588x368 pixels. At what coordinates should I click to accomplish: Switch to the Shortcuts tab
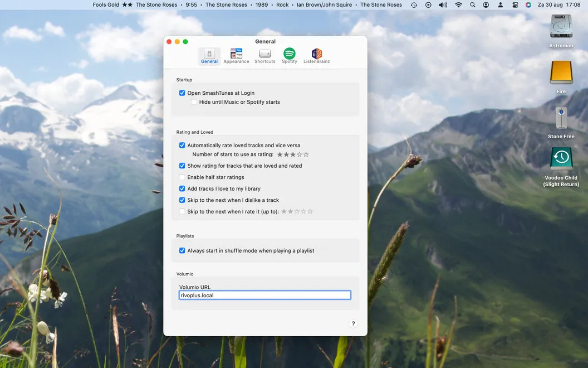pos(264,56)
